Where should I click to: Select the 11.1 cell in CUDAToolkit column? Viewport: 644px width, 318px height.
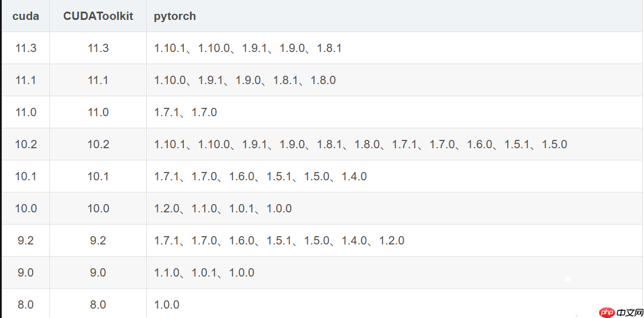point(98,80)
